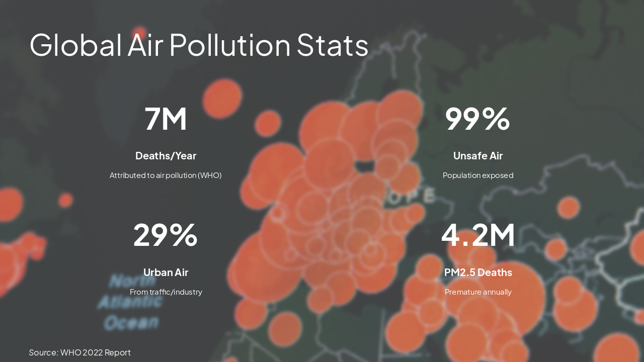Click the 'Population exposed' caption
This screenshot has width=644, height=362.
point(477,175)
